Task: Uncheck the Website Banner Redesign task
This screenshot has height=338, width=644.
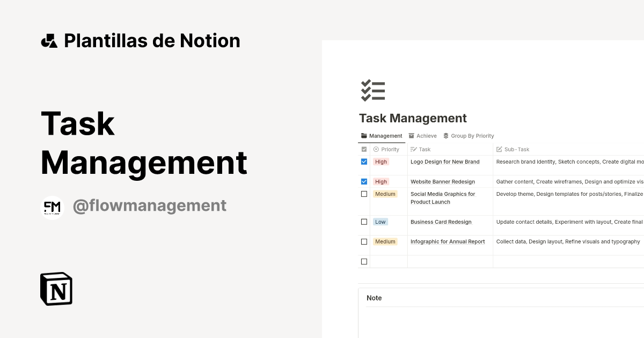Action: pyautogui.click(x=364, y=181)
